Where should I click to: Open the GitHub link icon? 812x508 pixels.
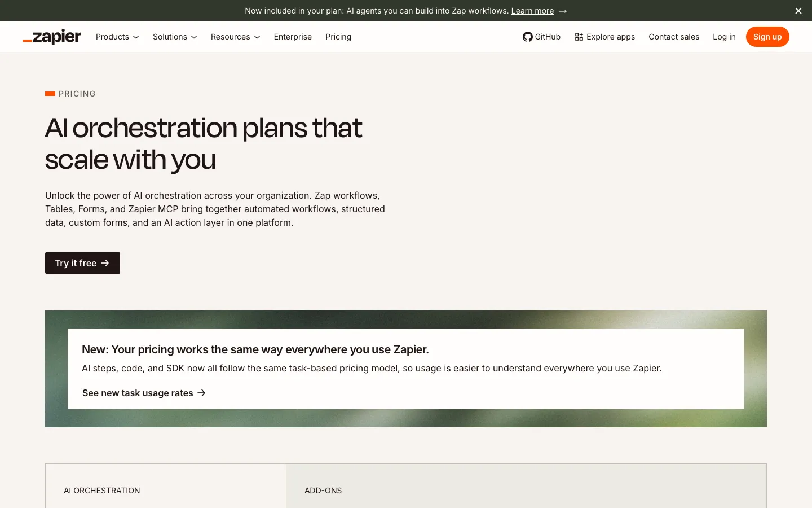[x=527, y=37]
